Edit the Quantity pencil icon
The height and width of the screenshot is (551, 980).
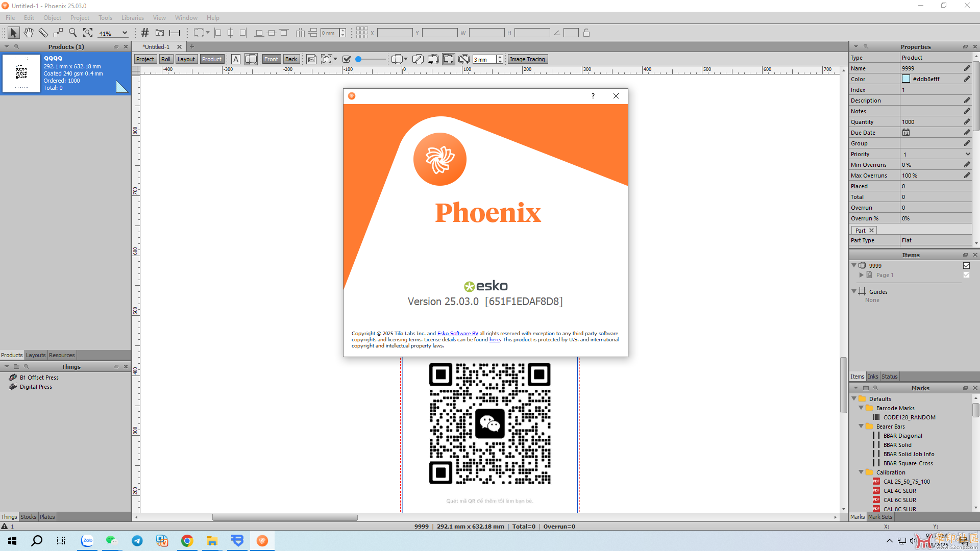(x=967, y=122)
